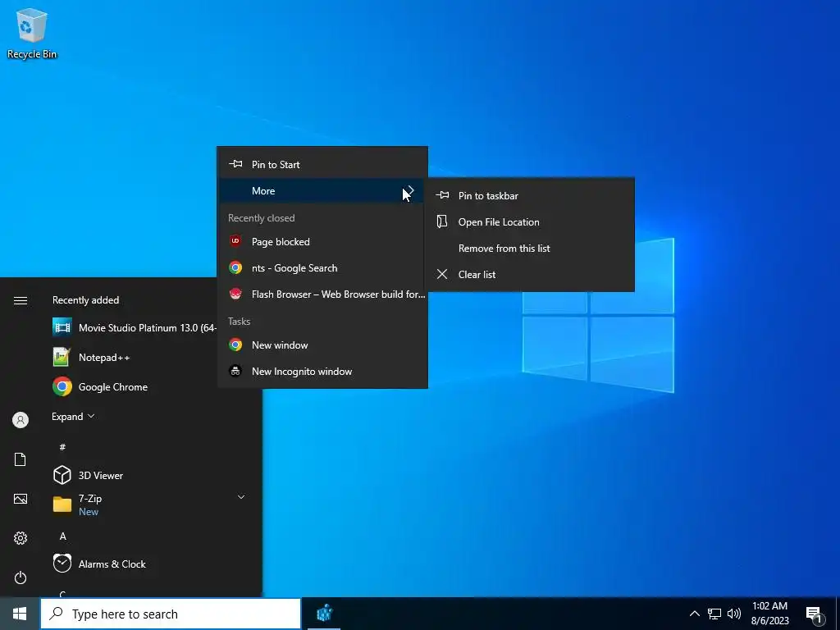Open the user account icon in Start
Image resolution: width=840 pixels, height=630 pixels.
pyautogui.click(x=21, y=420)
